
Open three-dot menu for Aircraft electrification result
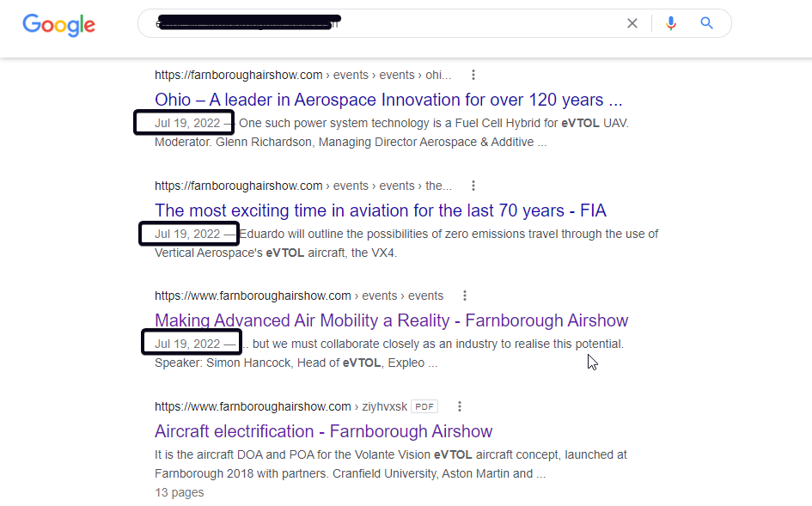(x=460, y=406)
